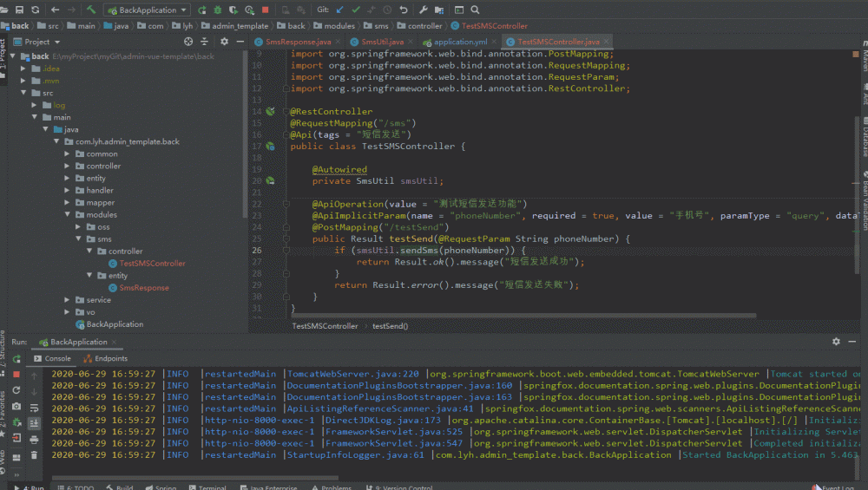Toggle code fold marker at line 25
This screenshot has width=868, height=490.
tap(286, 238)
